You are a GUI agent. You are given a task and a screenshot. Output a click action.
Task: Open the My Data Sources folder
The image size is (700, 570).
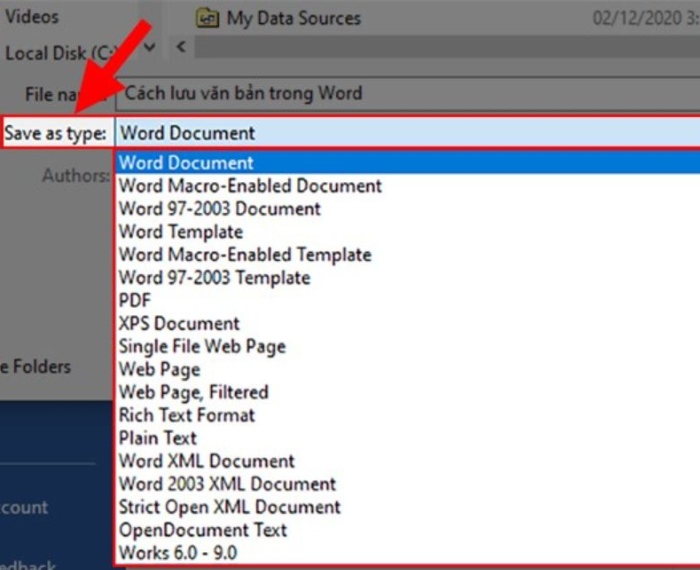click(278, 18)
